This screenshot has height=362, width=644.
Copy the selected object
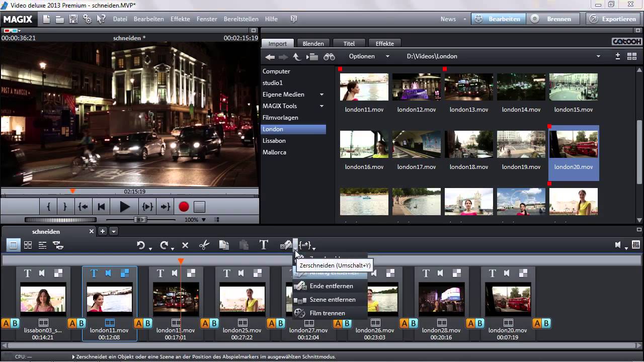click(x=224, y=245)
